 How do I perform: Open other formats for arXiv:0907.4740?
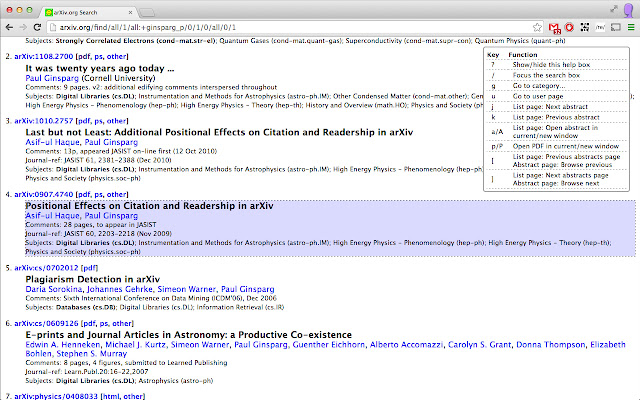[116, 194]
